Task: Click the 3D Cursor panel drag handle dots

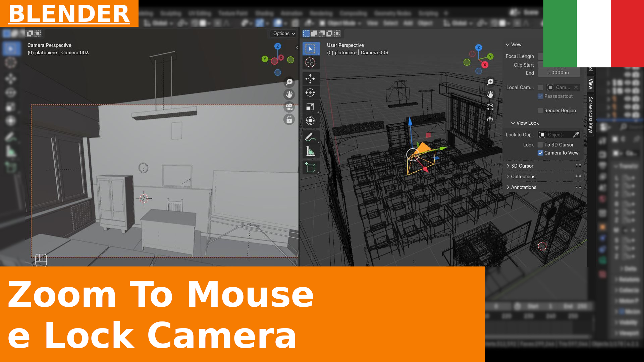Action: coord(579,166)
